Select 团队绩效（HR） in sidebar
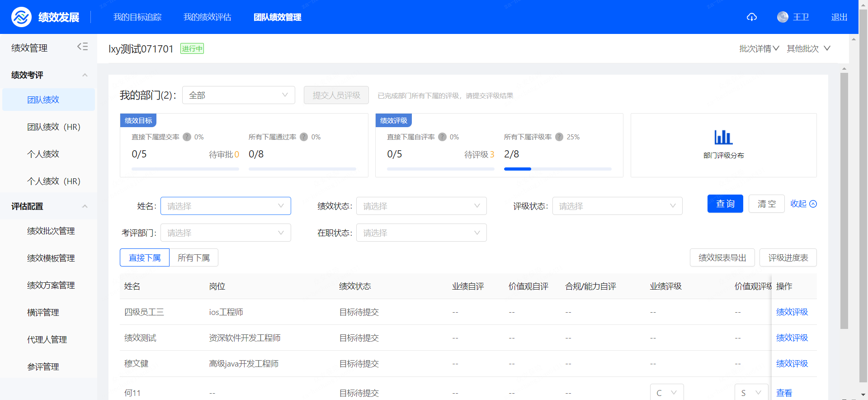 (x=48, y=127)
